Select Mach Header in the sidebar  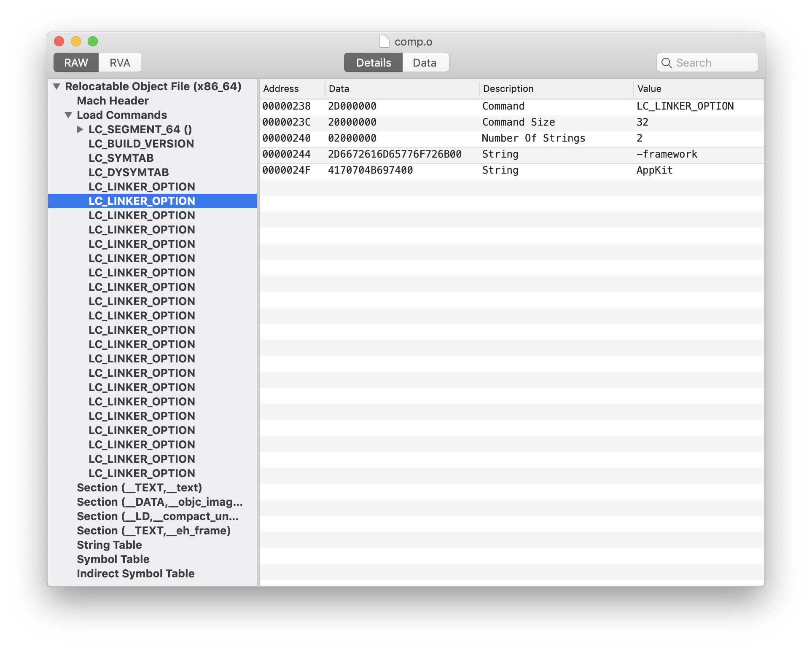pos(113,101)
